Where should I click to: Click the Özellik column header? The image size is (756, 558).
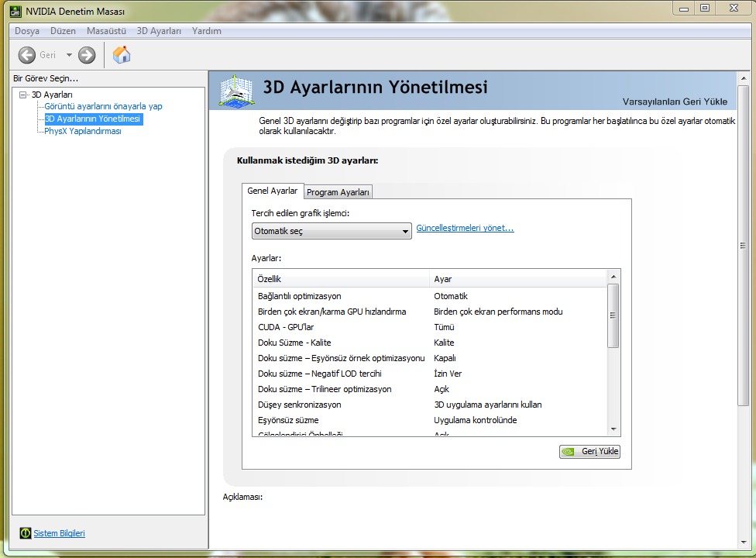tap(341, 279)
